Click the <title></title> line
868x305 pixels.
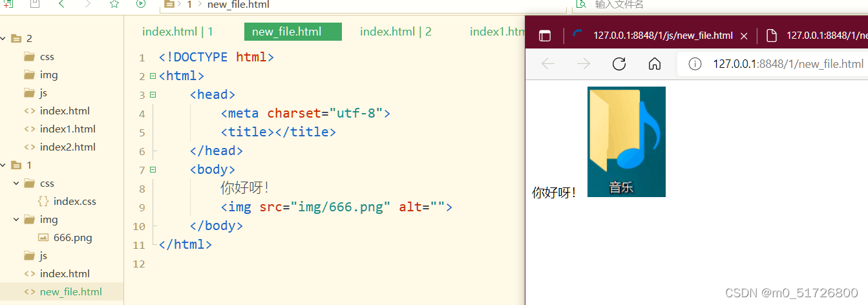pyautogui.click(x=279, y=132)
